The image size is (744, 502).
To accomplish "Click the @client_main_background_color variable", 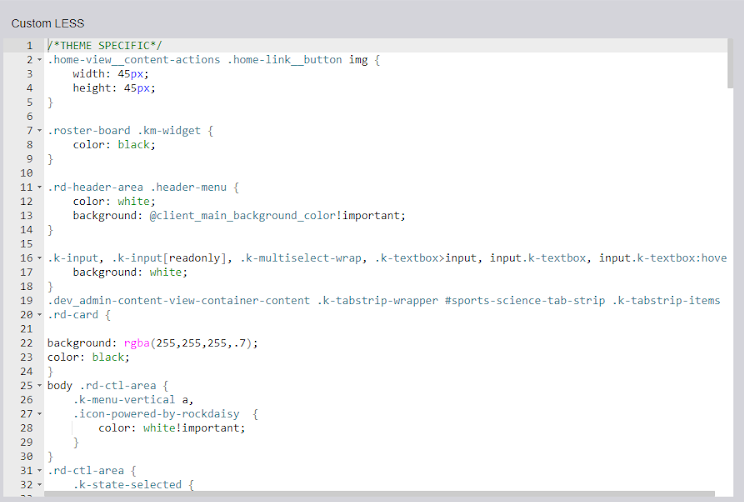I will 243,215.
